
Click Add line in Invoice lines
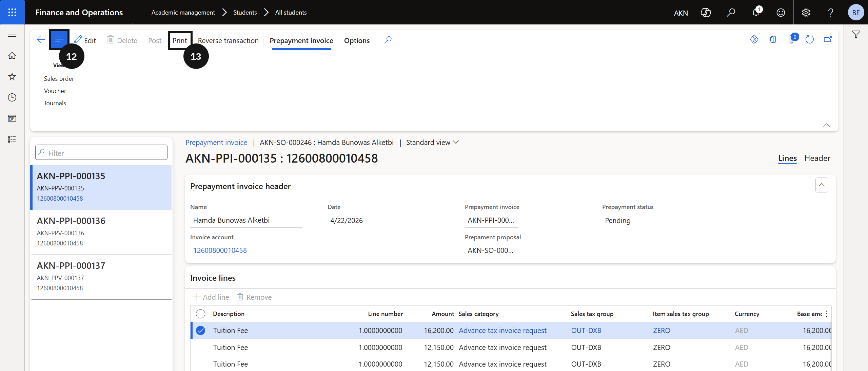point(211,297)
